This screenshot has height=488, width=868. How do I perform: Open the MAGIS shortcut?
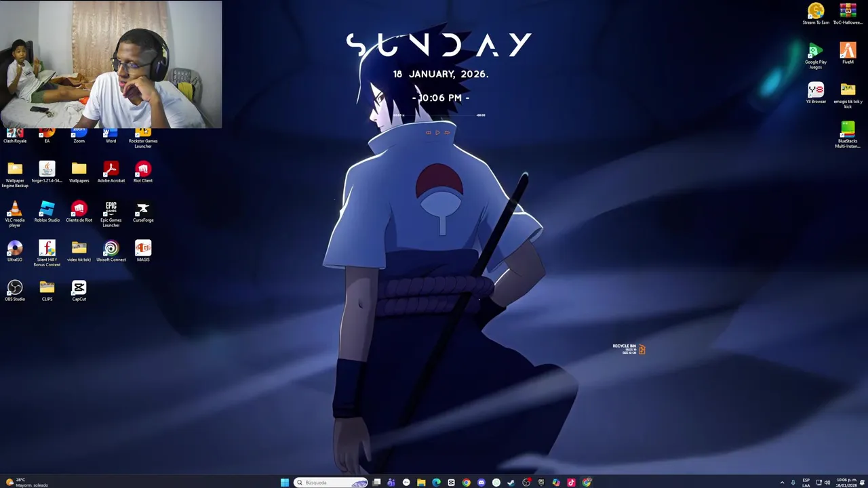click(143, 251)
